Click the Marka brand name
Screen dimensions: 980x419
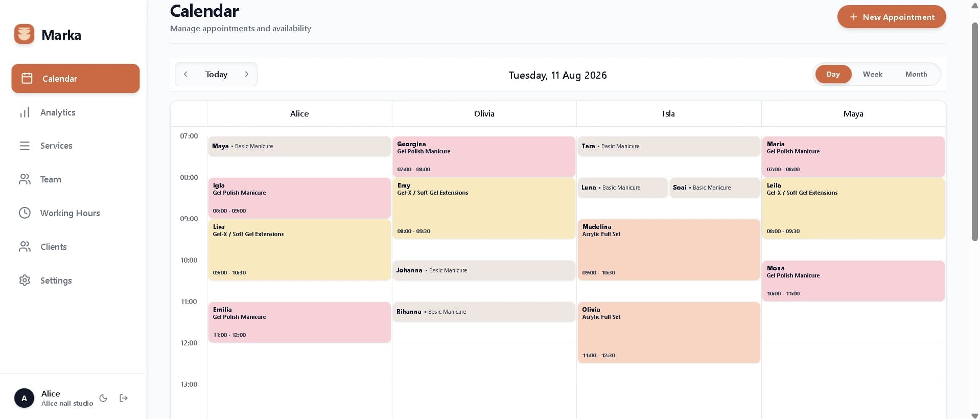click(61, 35)
